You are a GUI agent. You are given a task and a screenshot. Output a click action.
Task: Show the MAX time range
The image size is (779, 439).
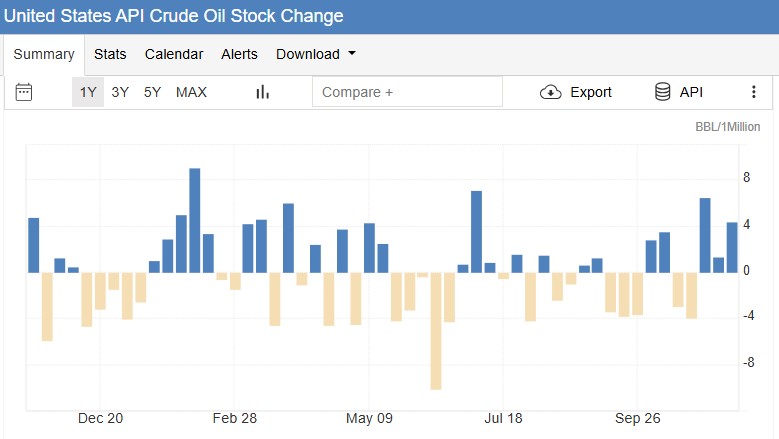tap(191, 92)
